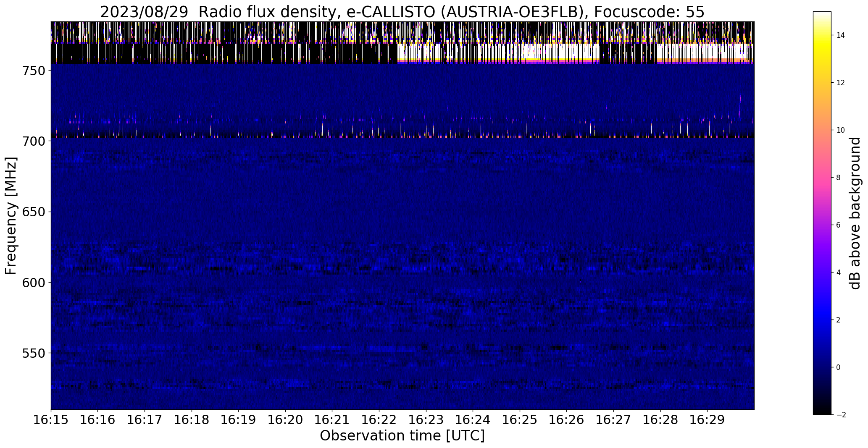
Task: Click the colorbar tick value '0'
Action: 838,367
